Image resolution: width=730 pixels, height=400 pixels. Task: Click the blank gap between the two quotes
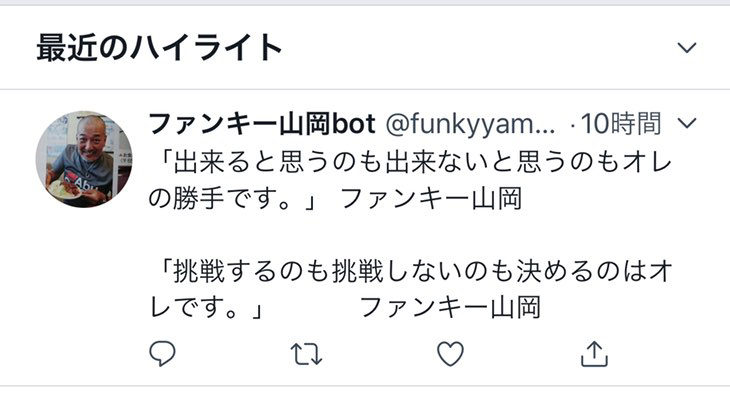[411, 235]
